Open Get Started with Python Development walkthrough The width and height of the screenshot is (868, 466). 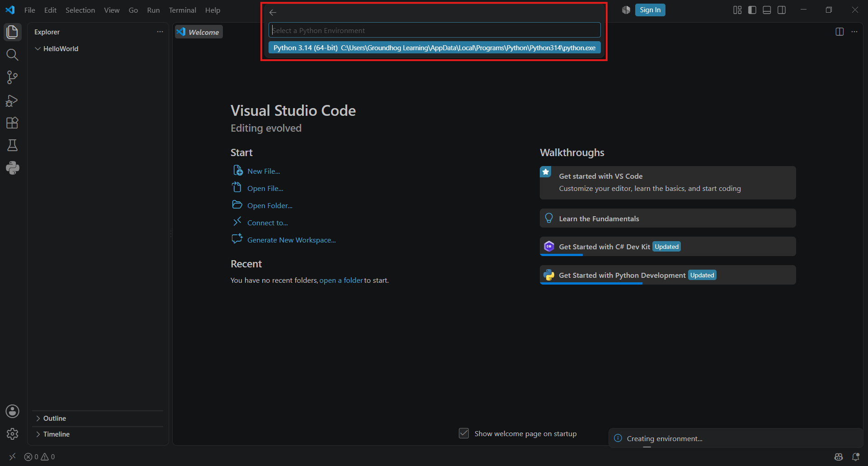(668, 275)
